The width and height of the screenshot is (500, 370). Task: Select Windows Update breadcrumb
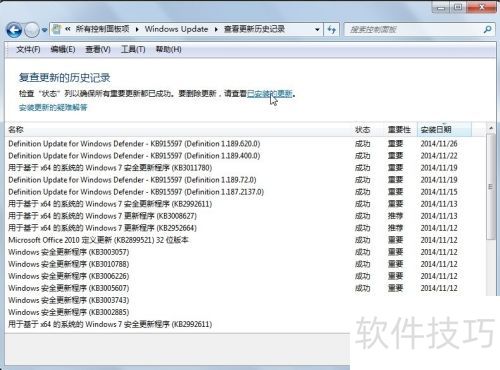[176, 29]
